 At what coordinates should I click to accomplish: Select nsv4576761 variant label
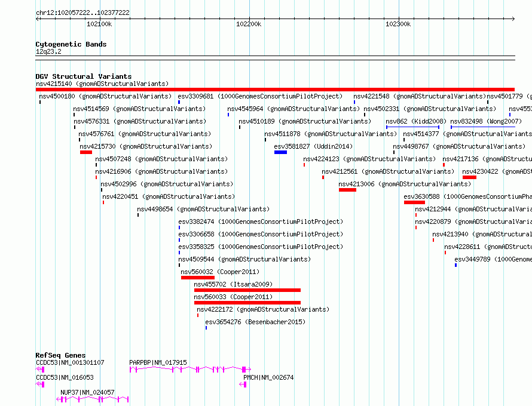[x=145, y=134]
